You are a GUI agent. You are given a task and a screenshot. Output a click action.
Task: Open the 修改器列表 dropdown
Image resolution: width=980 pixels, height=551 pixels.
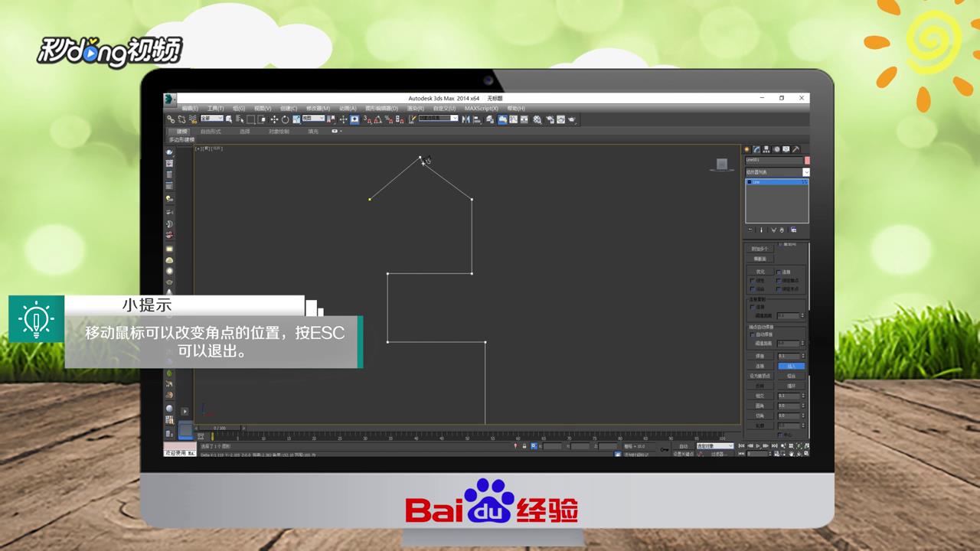(x=777, y=172)
